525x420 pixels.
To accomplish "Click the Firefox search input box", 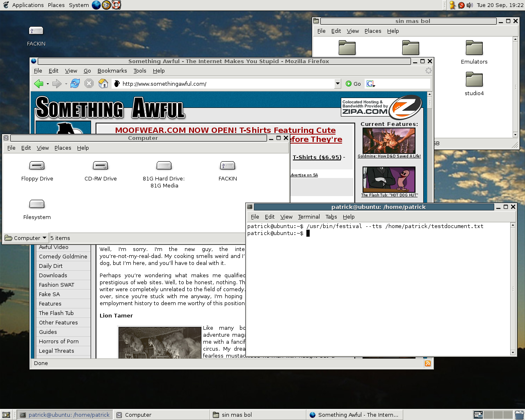I will [x=403, y=84].
